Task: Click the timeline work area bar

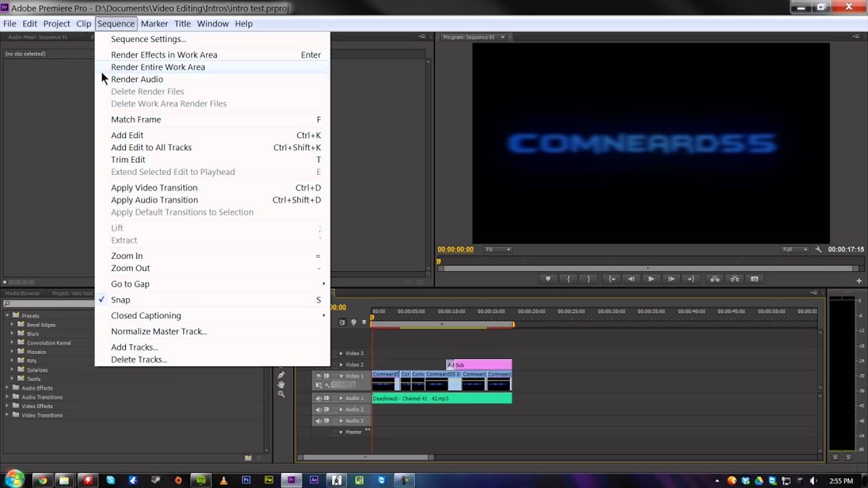Action: pyautogui.click(x=442, y=324)
